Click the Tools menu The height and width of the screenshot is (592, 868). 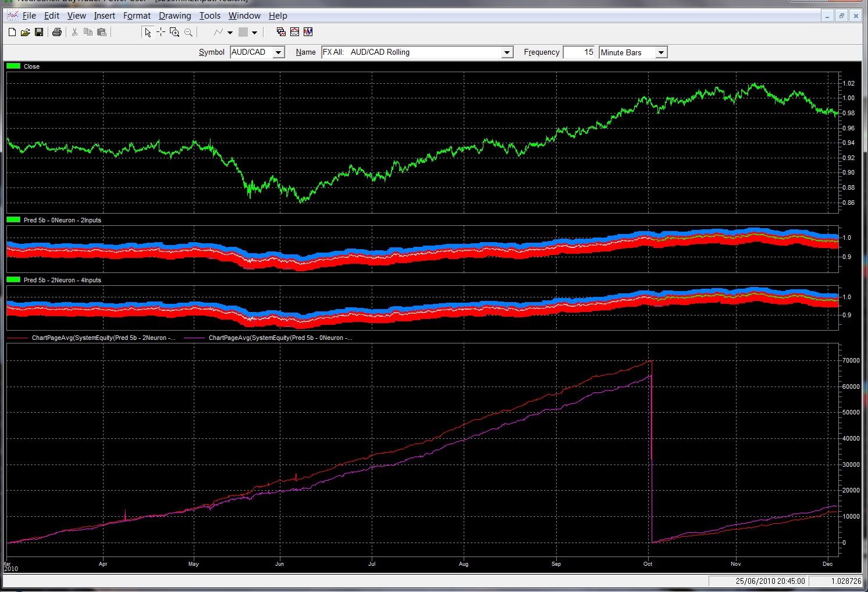point(210,16)
